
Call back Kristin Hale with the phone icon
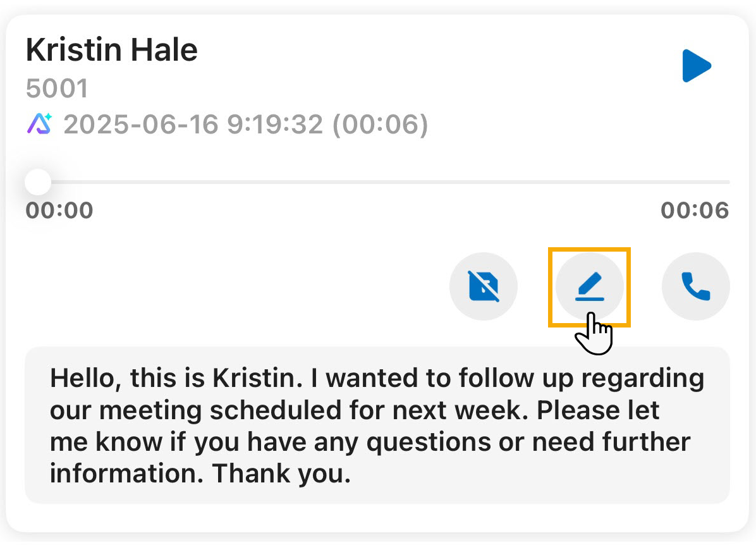click(x=696, y=287)
